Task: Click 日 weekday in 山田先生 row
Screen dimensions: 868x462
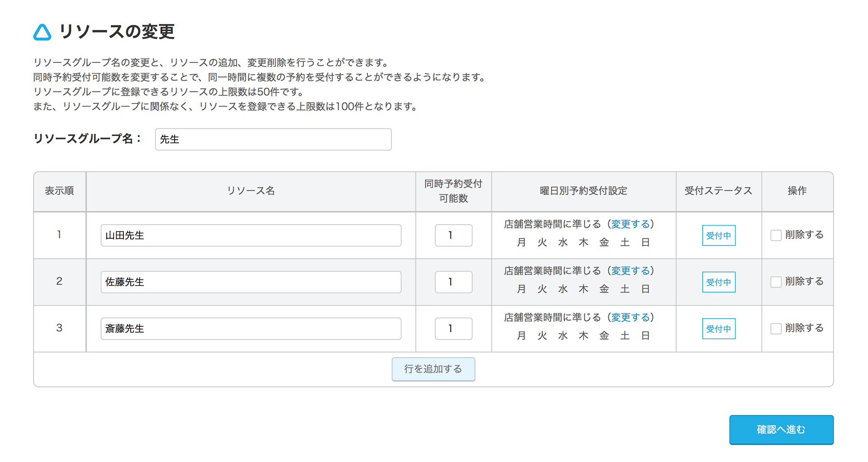Action: click(646, 243)
